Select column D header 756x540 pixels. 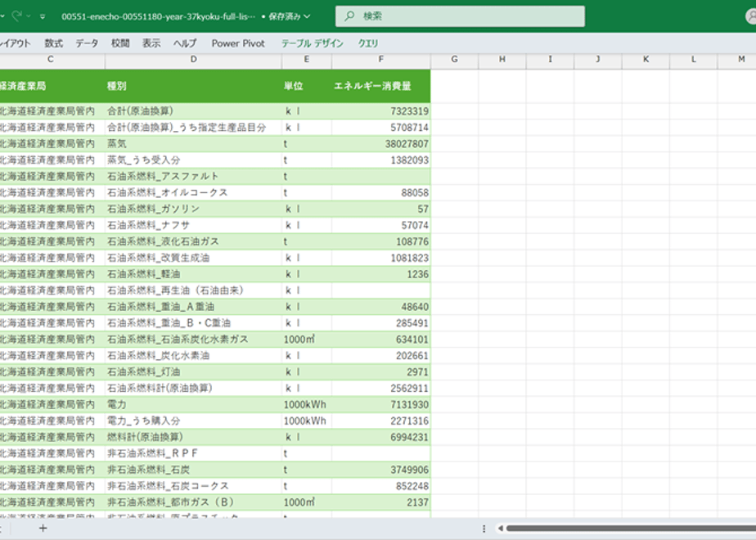pos(193,59)
